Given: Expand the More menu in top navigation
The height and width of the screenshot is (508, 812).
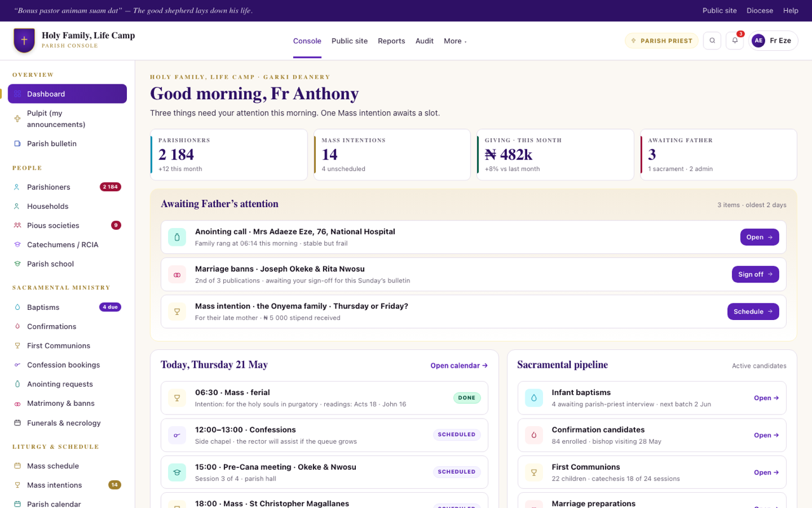Looking at the screenshot, I should click(x=455, y=41).
